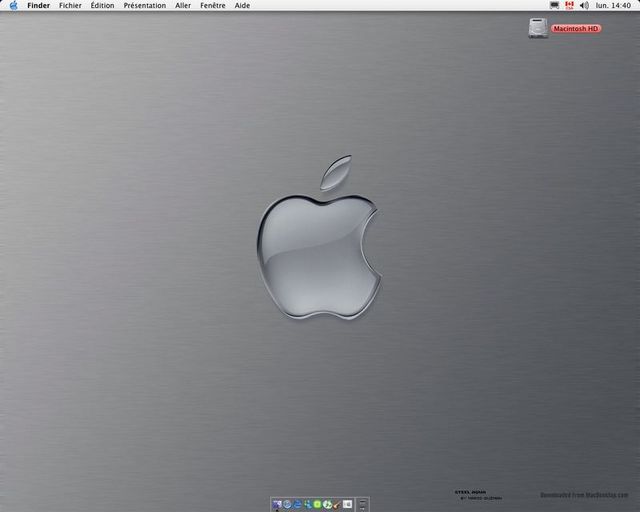Open the Aller menu
Image resolution: width=640 pixels, height=512 pixels.
click(183, 5)
